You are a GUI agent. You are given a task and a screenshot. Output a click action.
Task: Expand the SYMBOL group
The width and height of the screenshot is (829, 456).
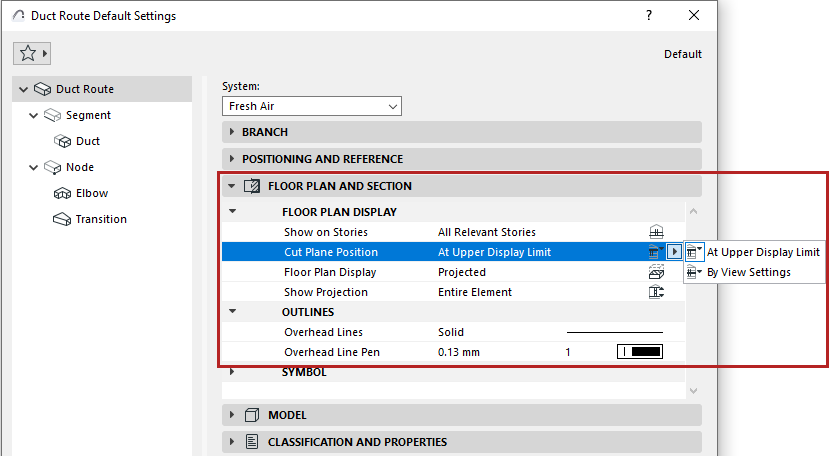(232, 372)
